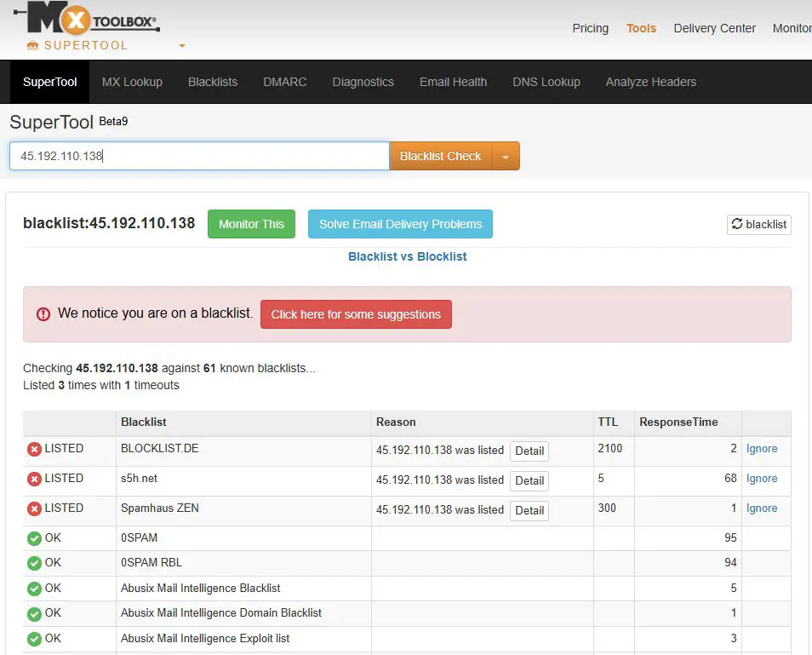Click the TTL column header
This screenshot has width=812, height=655.
pos(608,422)
